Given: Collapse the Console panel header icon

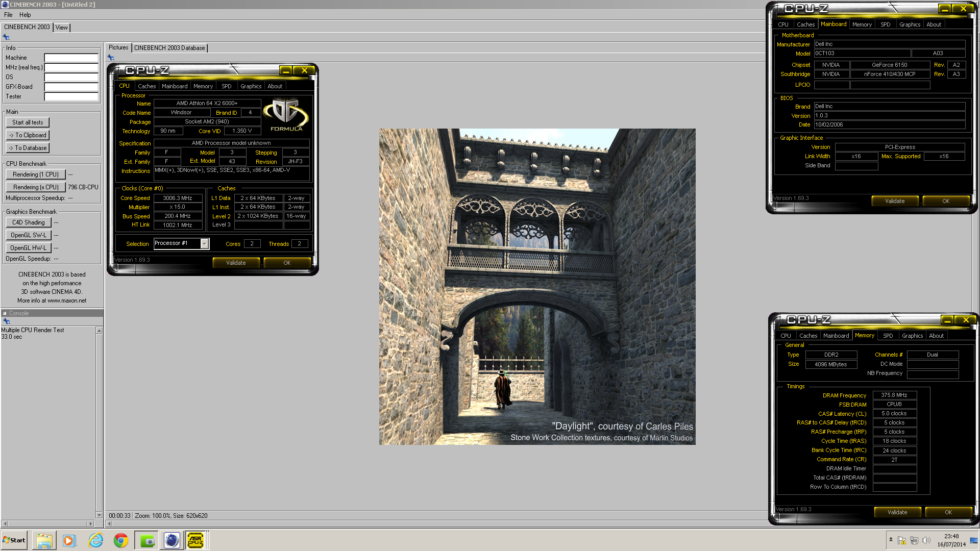Looking at the screenshot, I should click(x=5, y=313).
